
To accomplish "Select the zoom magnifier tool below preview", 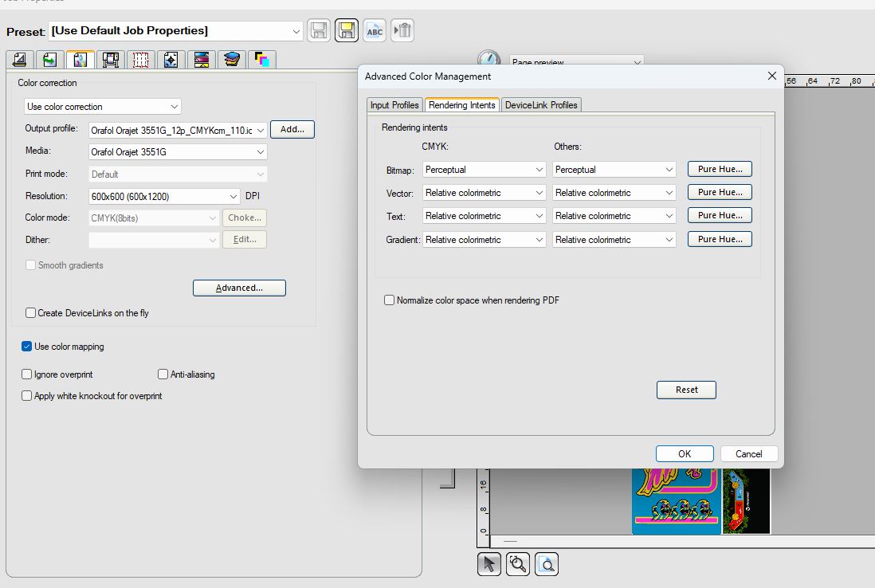I will pyautogui.click(x=518, y=564).
